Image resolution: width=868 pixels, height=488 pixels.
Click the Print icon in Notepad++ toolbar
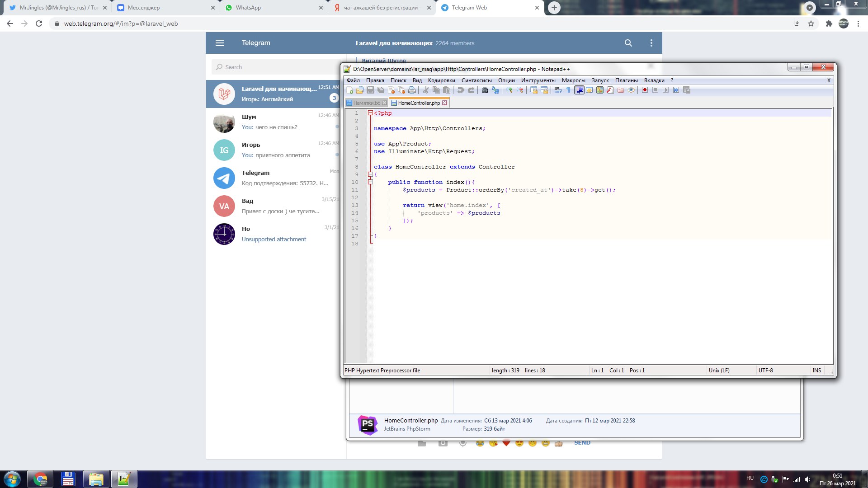coord(411,90)
